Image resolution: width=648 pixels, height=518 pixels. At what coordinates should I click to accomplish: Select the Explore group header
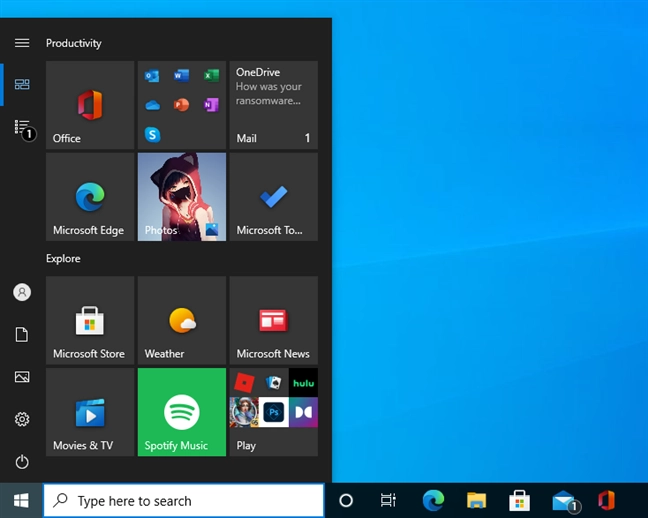63,258
